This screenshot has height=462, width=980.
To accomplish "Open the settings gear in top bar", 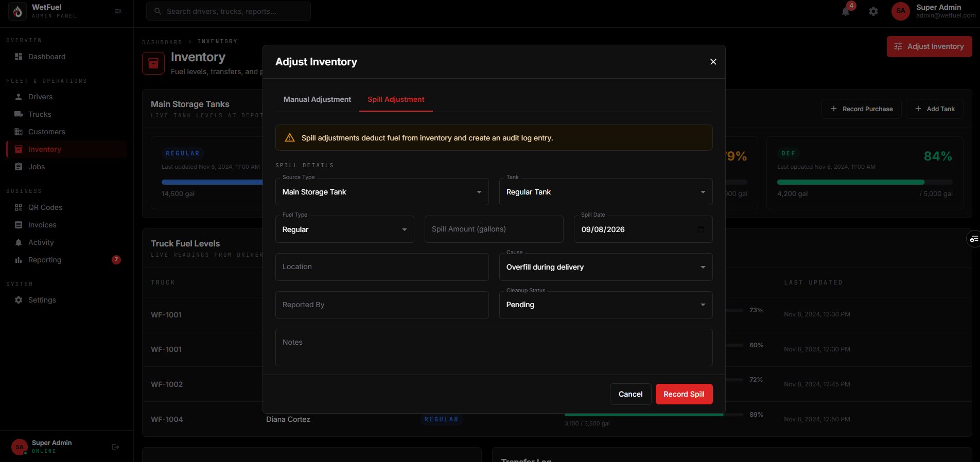I will click(873, 11).
